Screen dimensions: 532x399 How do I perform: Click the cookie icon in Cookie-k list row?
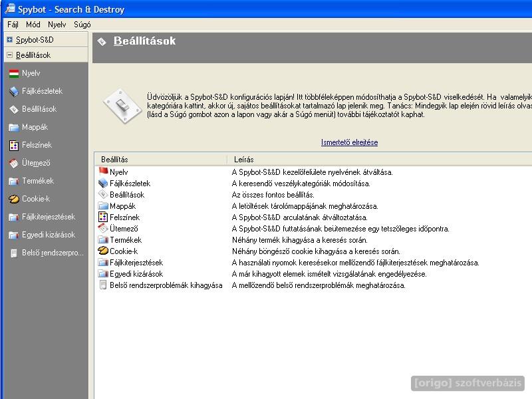(x=103, y=251)
